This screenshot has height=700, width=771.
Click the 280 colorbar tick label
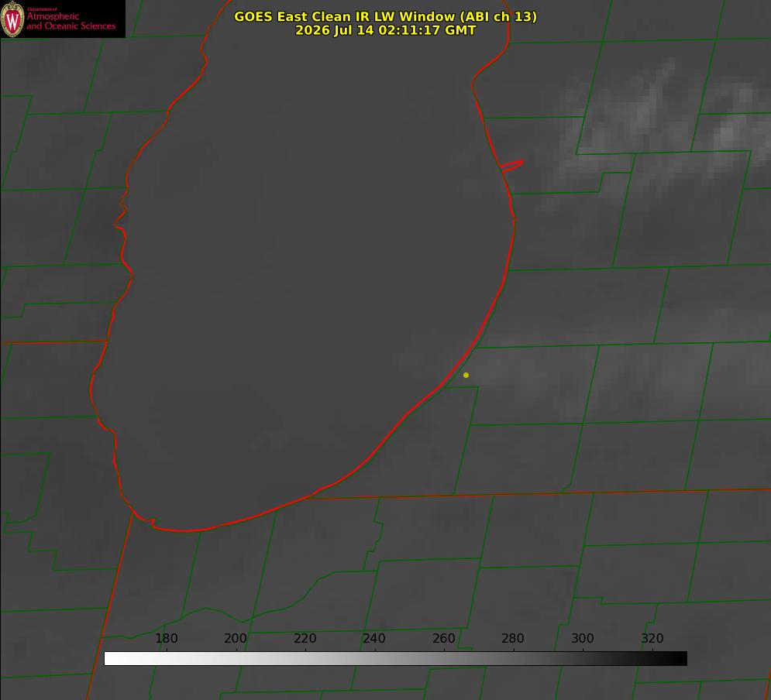pos(513,638)
